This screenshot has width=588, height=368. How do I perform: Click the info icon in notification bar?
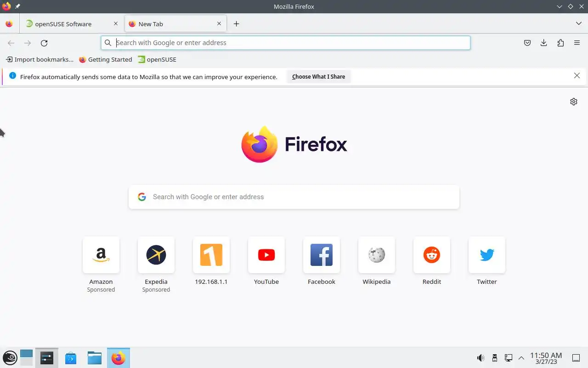12,76
